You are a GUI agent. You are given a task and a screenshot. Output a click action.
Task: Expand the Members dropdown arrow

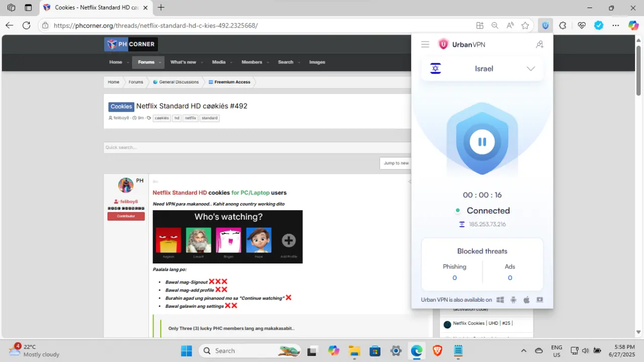tap(267, 62)
